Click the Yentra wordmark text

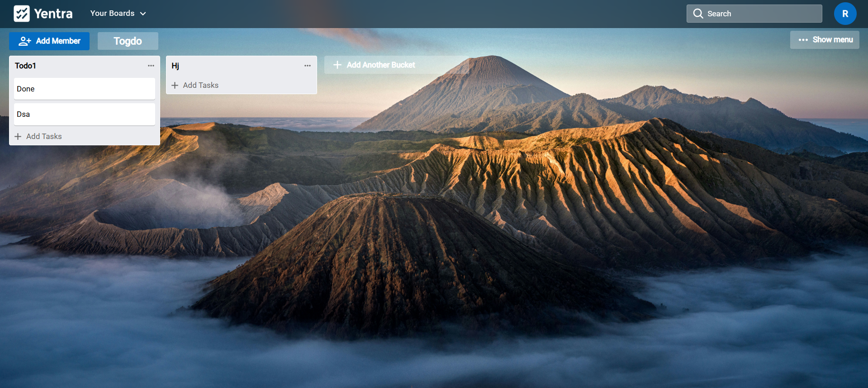[53, 14]
